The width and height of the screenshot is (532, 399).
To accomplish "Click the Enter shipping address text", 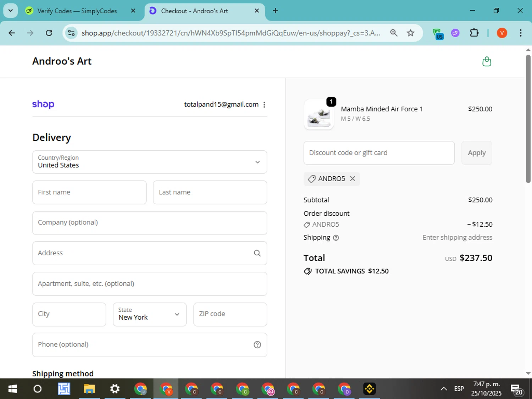I will [457, 237].
